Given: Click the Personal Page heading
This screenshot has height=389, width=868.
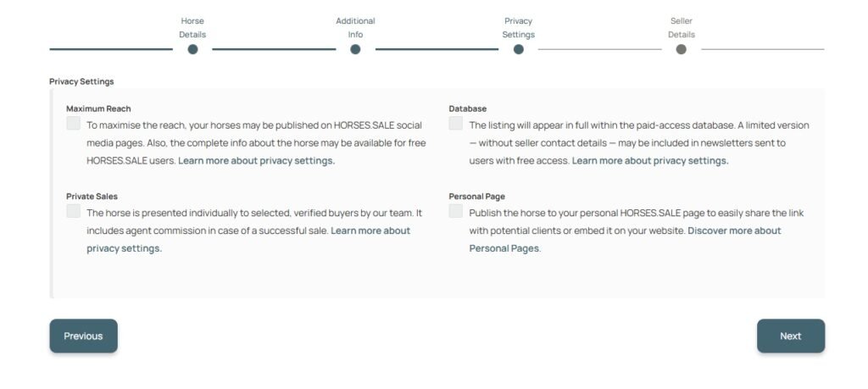Looking at the screenshot, I should [x=476, y=196].
